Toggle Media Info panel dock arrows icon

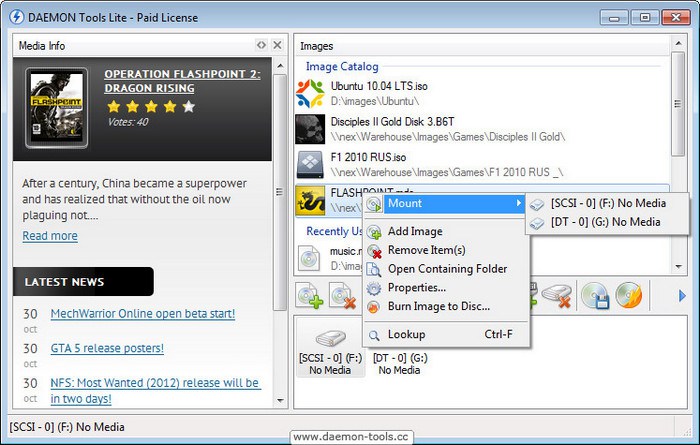261,45
